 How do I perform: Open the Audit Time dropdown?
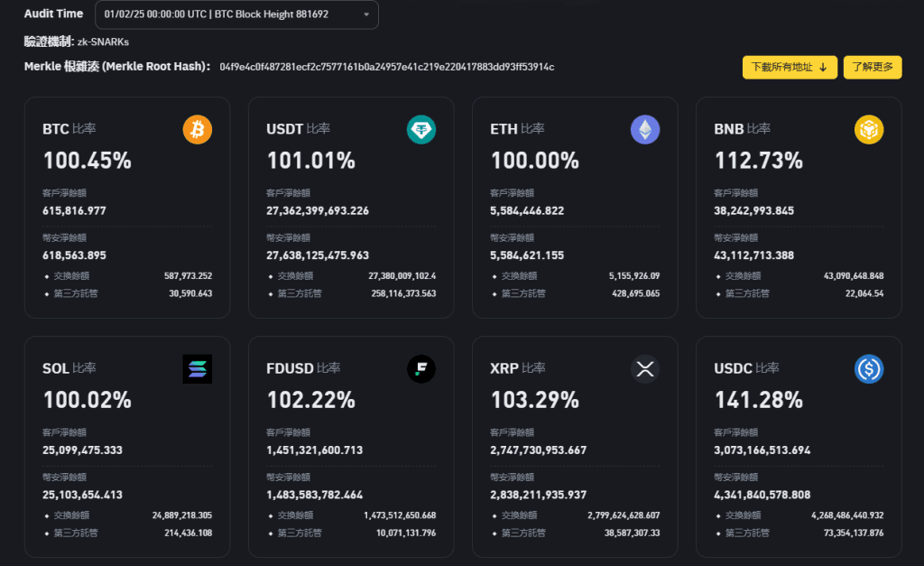236,14
